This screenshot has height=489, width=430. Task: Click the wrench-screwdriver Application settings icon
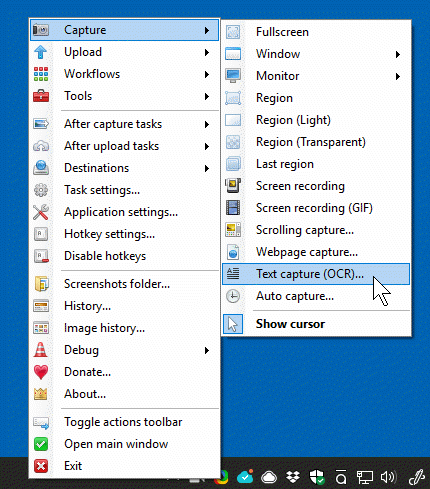coord(41,212)
